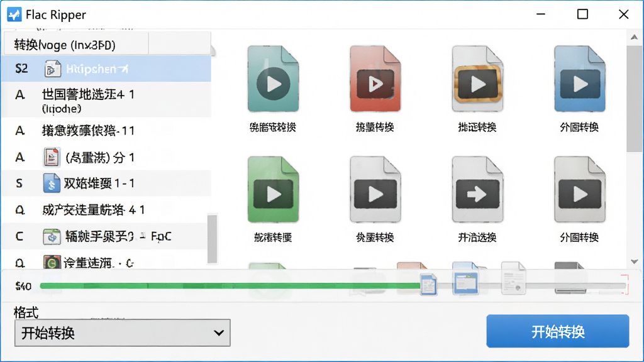Select the list row ending in -11
The image size is (644, 362).
point(106,131)
